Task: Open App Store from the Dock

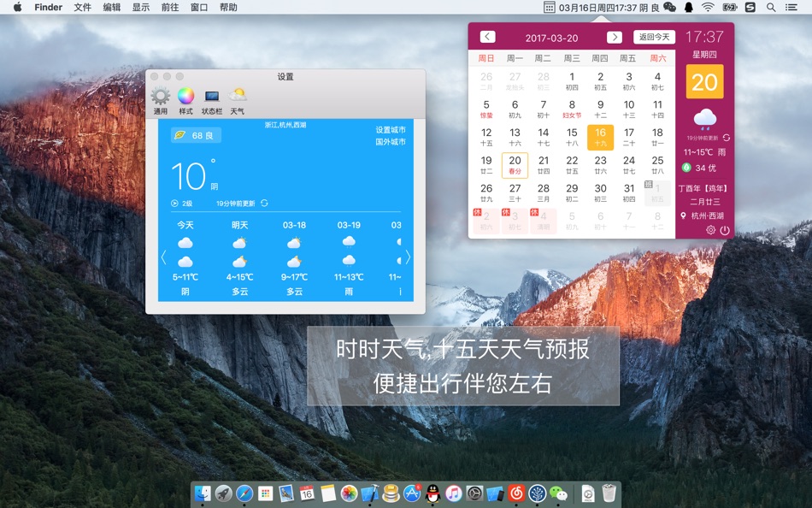Action: click(412, 493)
